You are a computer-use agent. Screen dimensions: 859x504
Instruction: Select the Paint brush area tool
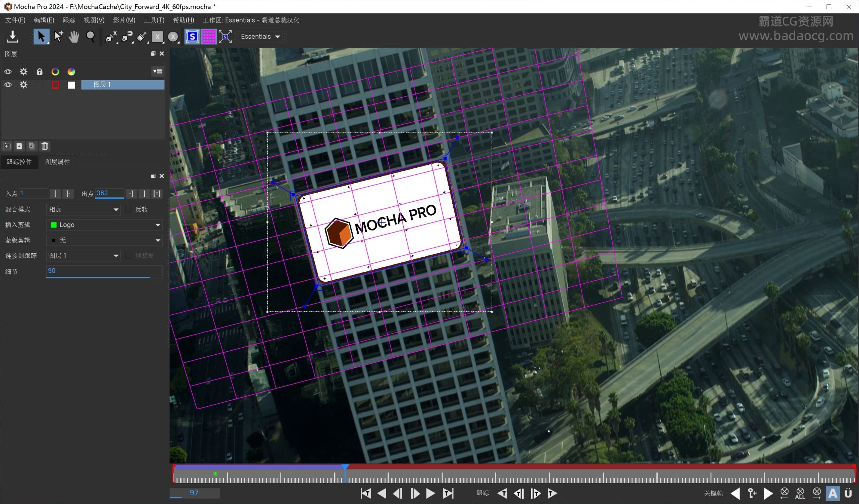[x=142, y=37]
